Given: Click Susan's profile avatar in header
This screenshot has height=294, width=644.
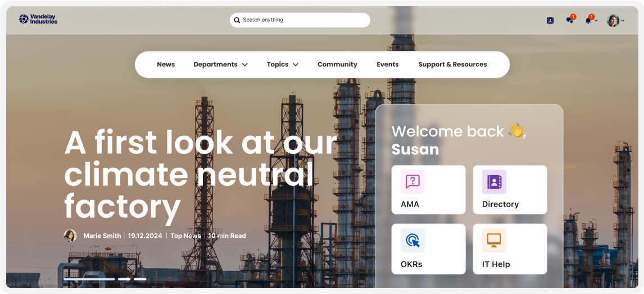Looking at the screenshot, I should (613, 21).
